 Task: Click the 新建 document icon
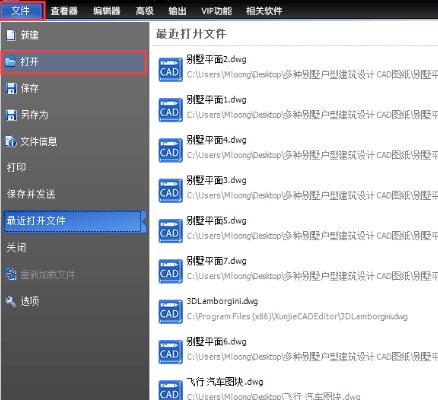pos(11,35)
